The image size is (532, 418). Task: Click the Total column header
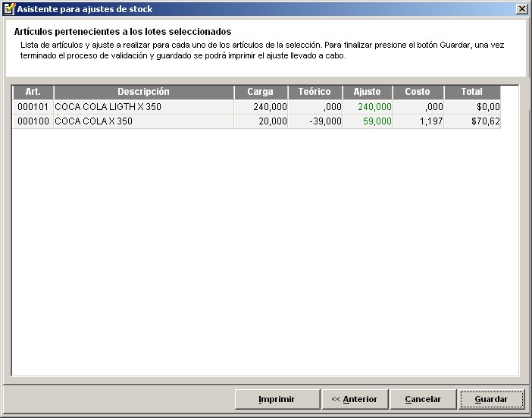click(x=472, y=92)
